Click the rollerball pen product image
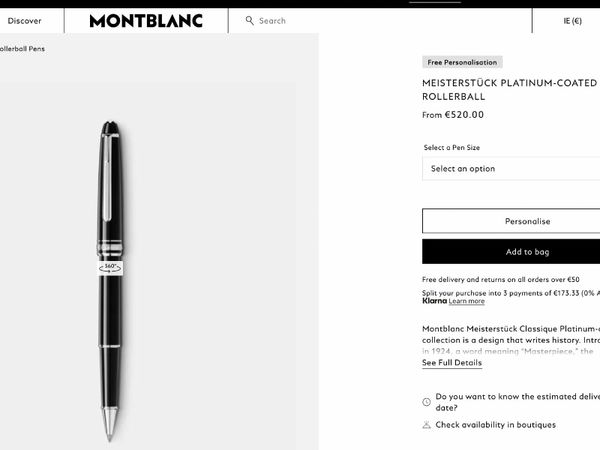The image size is (600, 450). click(x=110, y=281)
